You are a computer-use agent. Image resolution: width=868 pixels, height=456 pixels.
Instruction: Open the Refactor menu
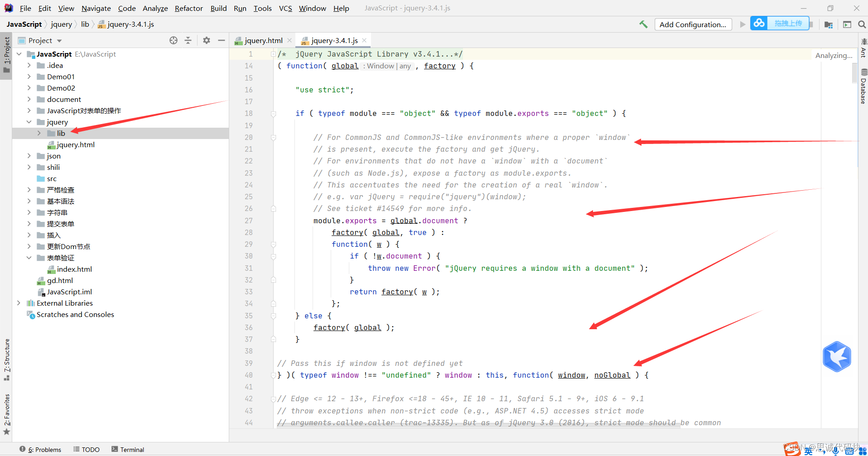(x=188, y=8)
